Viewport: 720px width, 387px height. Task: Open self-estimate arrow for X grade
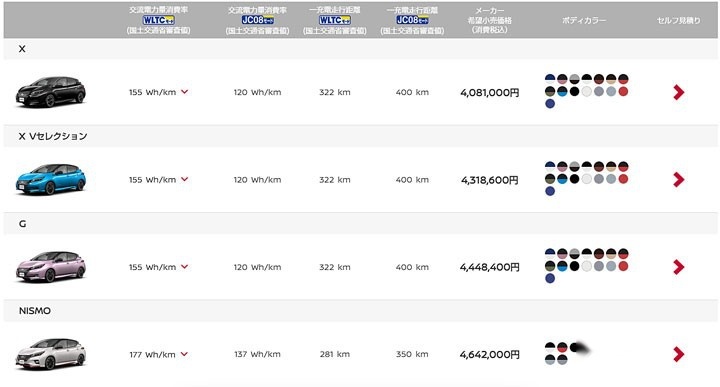679,92
